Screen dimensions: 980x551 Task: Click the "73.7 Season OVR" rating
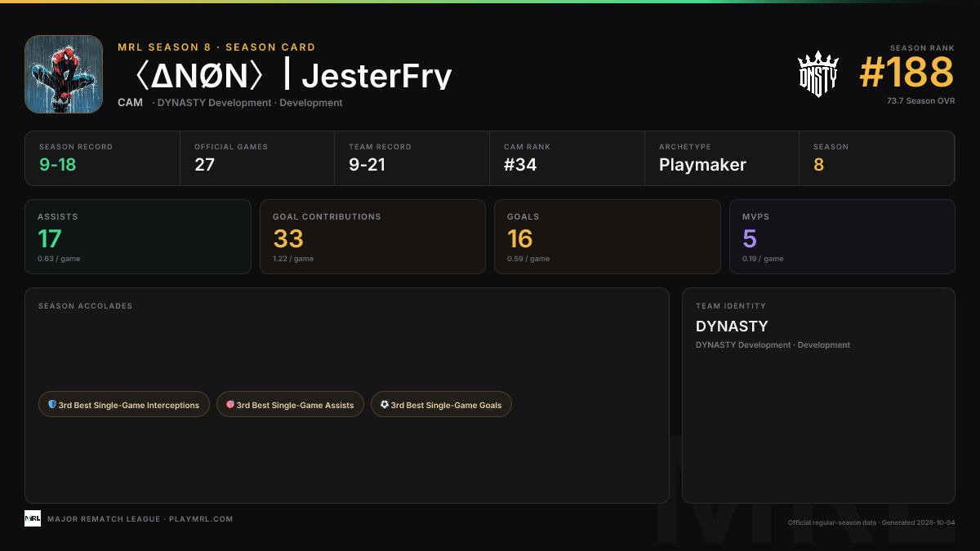[920, 101]
